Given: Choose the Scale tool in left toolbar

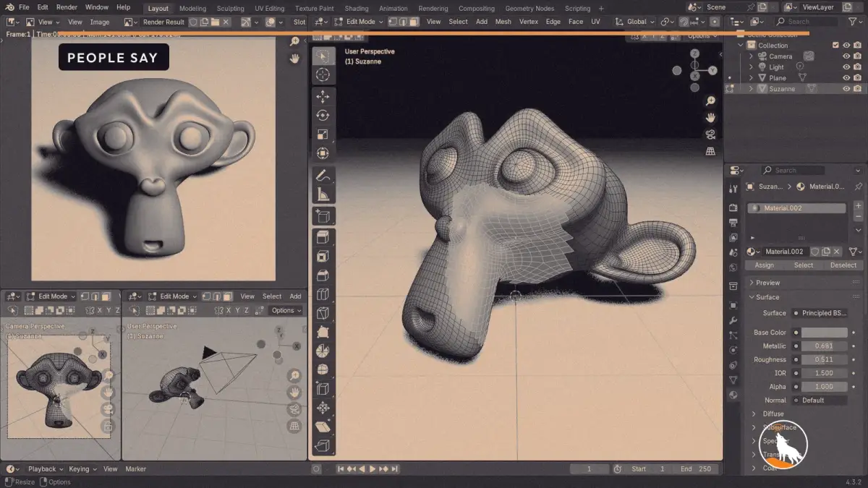Looking at the screenshot, I should [323, 134].
